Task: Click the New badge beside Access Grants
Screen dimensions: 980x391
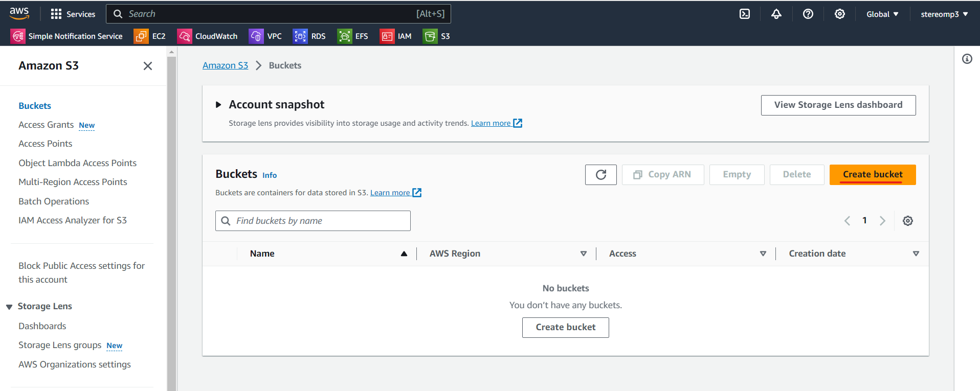Action: point(87,125)
